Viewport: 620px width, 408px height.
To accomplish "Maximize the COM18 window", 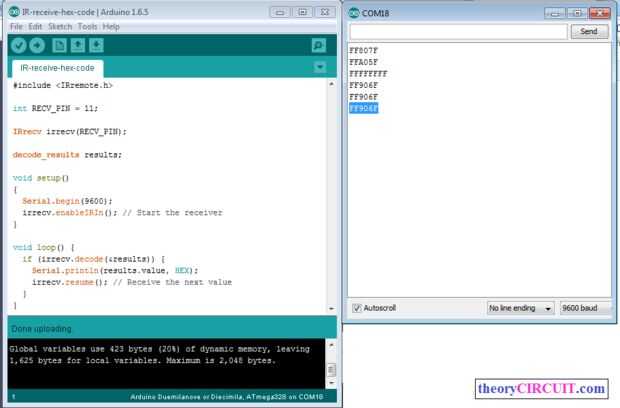I will pyautogui.click(x=577, y=13).
